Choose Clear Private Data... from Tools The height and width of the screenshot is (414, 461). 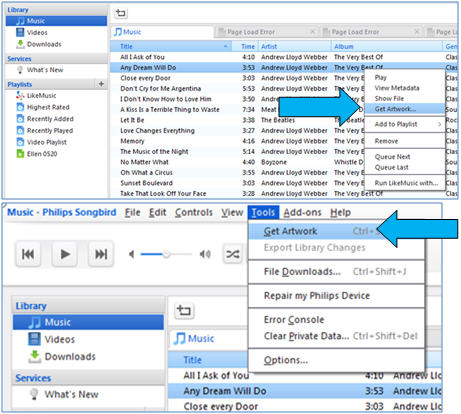337,336
